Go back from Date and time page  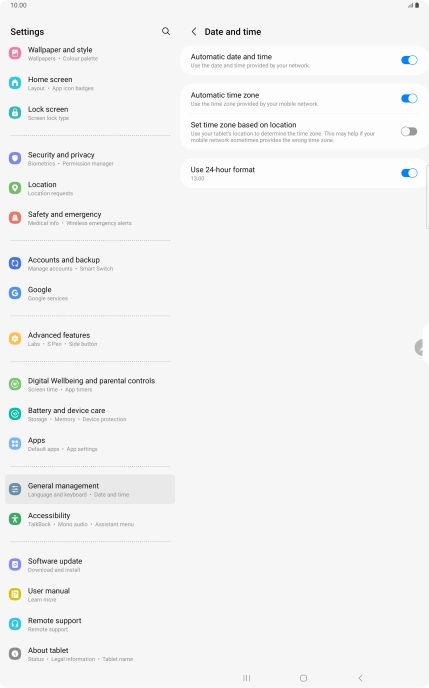194,32
